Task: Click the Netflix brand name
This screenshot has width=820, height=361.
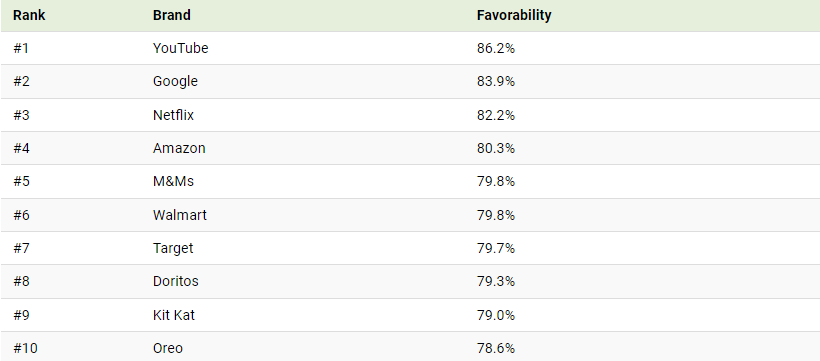Action: coord(173,115)
